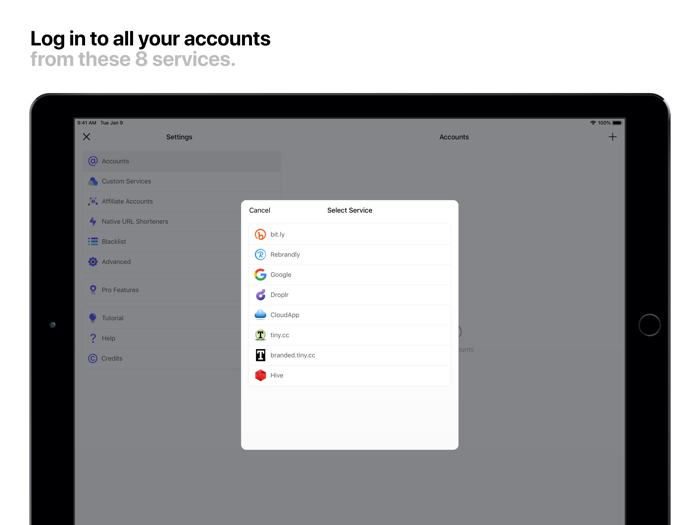This screenshot has height=525, width=700.
Task: Click the Wi-Fi status icon
Action: pos(593,123)
